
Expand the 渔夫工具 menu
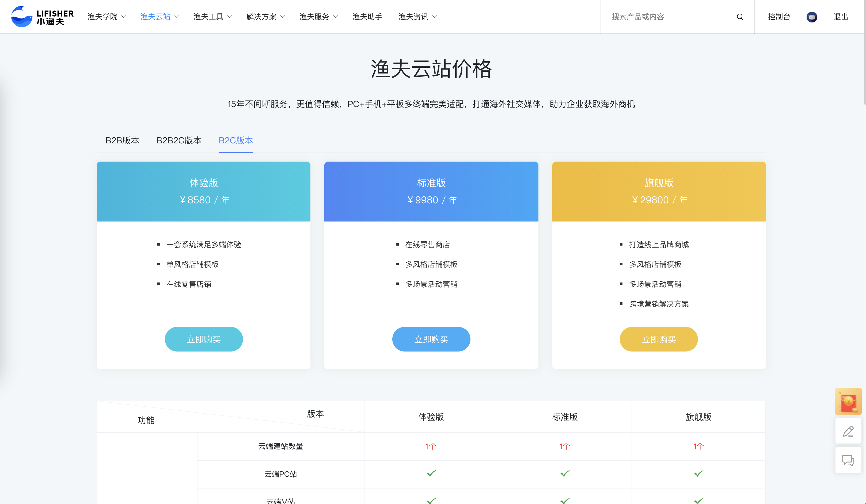(x=212, y=17)
